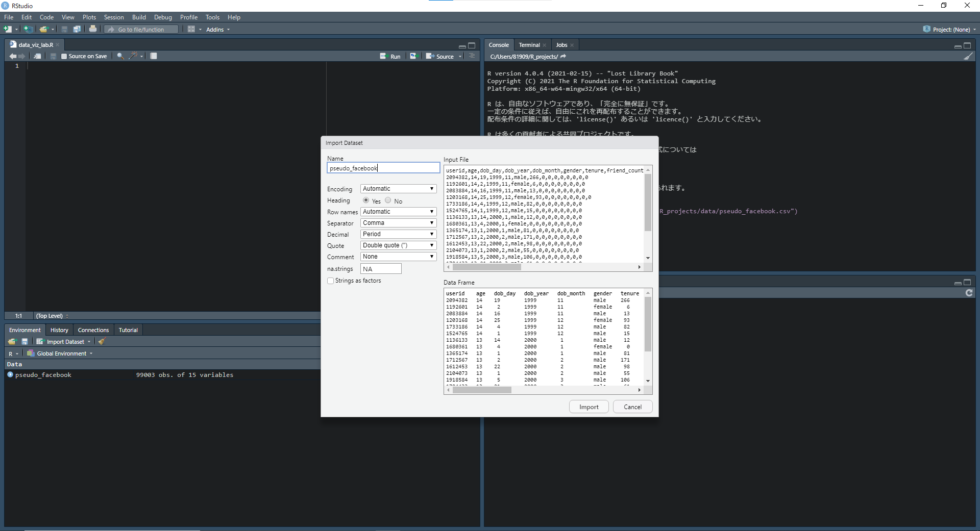Click the Clear objects broom icon
Viewport: 980px width, 531px height.
pyautogui.click(x=102, y=342)
